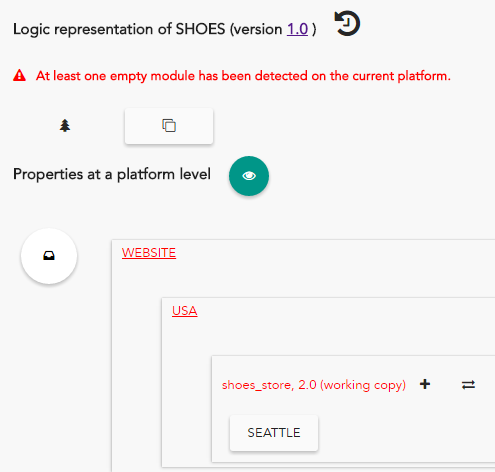Open the WEBSITE logic group link
The image size is (495, 472).
coord(149,253)
